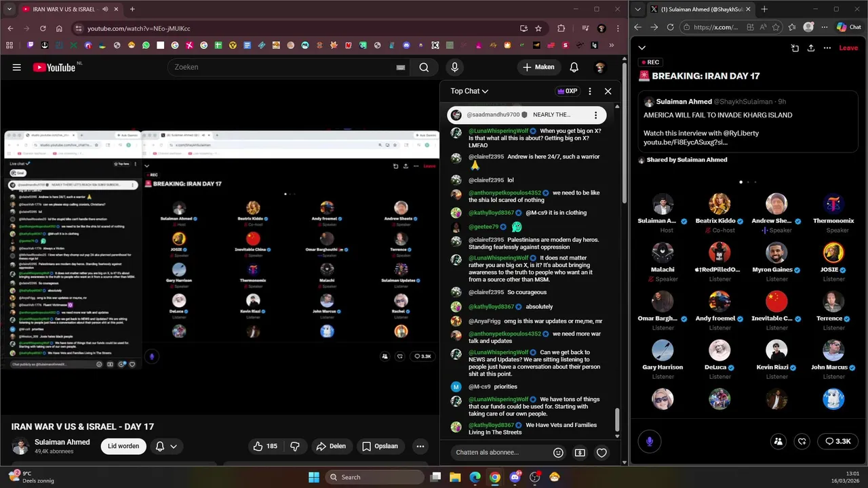The width and height of the screenshot is (868, 488).
Task: Join the channel via Lid worden
Action: (123, 446)
